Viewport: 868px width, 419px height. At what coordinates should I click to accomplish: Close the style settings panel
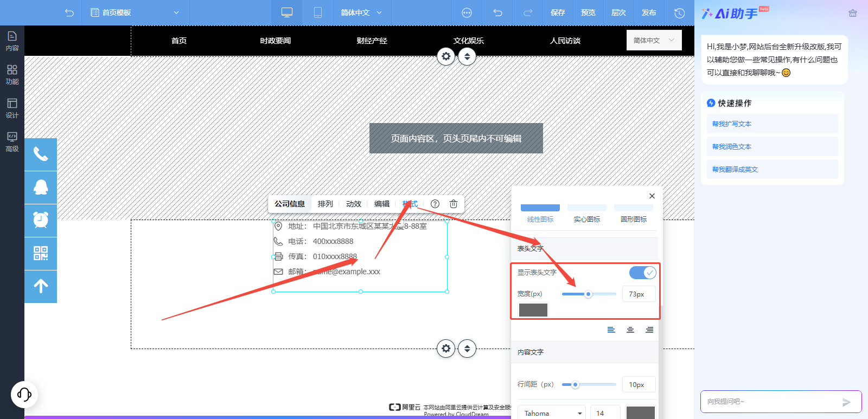[652, 196]
